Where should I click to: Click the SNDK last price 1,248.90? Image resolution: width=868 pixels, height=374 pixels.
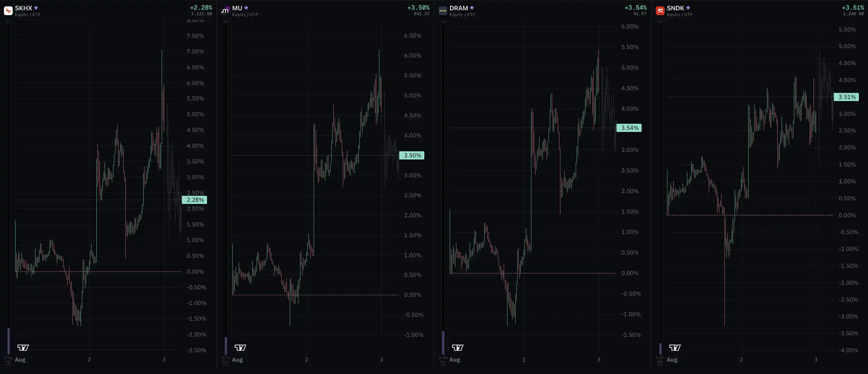(x=853, y=14)
